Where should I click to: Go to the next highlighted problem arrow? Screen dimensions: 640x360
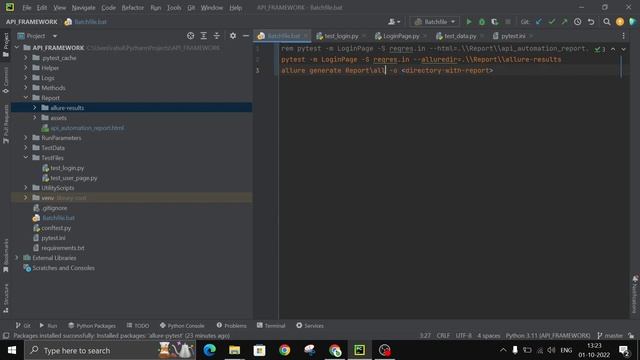click(624, 49)
